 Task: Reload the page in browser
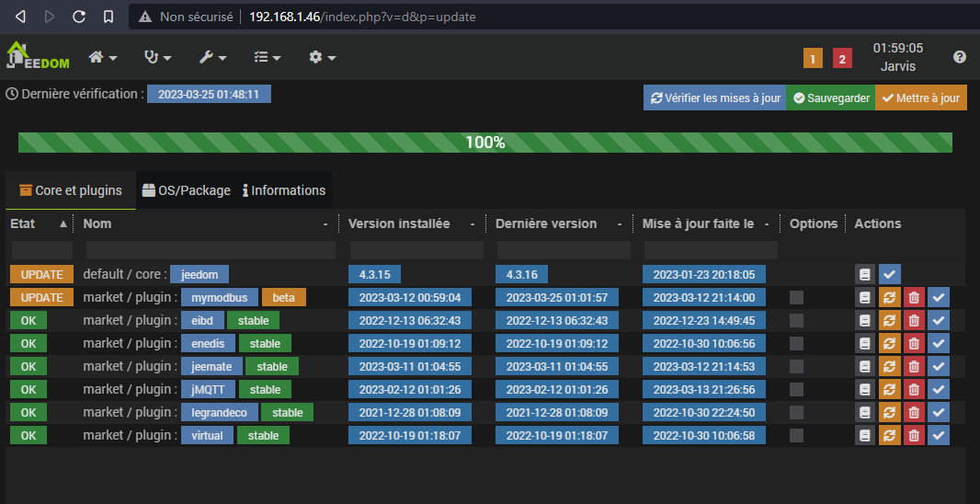[79, 17]
